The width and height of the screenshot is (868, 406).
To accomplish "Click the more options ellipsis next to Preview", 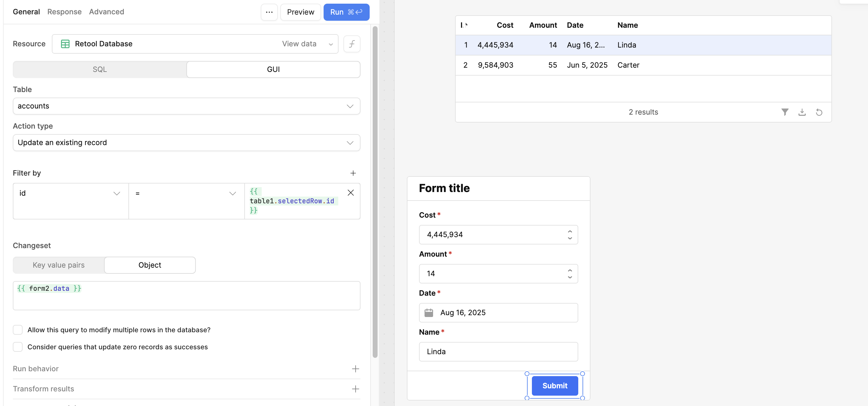I will pos(269,12).
